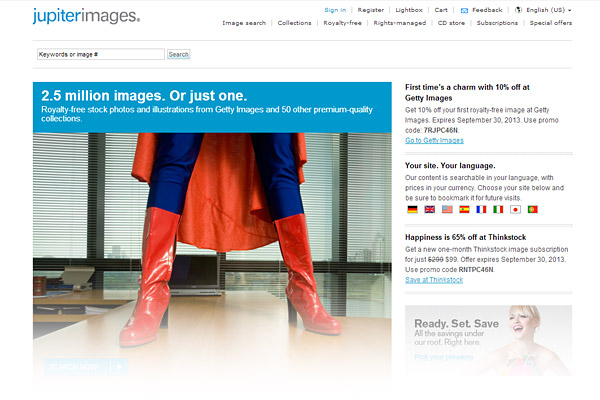Follow the Go to Getty Images link
600x400 pixels.
pos(435,141)
